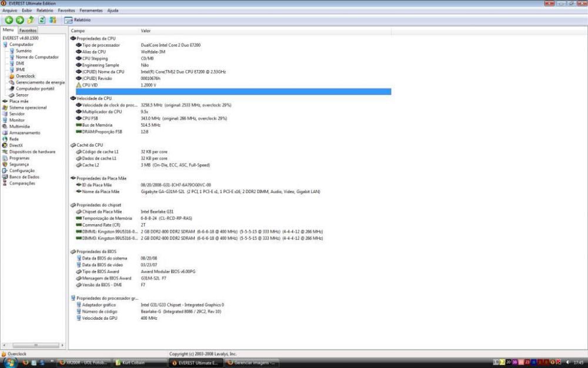Collapse the Computador tree node
This screenshot has height=368, width=588.
click(5, 44)
